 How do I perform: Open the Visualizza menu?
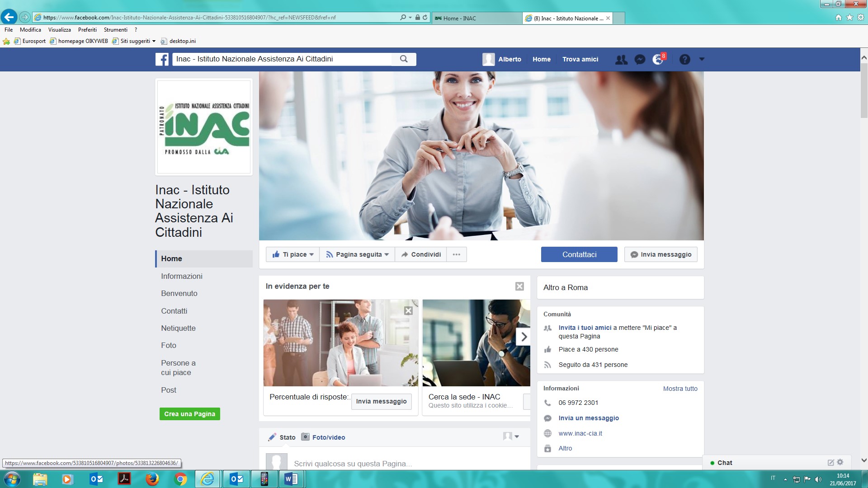[x=60, y=30]
